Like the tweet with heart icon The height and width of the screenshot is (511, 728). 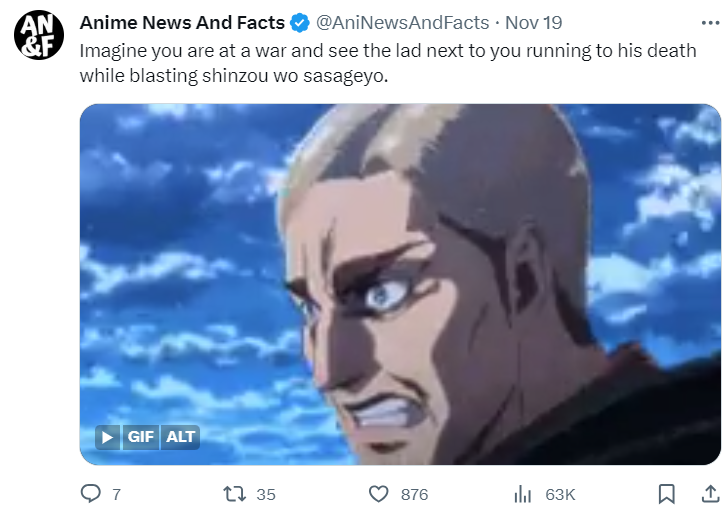coord(378,494)
